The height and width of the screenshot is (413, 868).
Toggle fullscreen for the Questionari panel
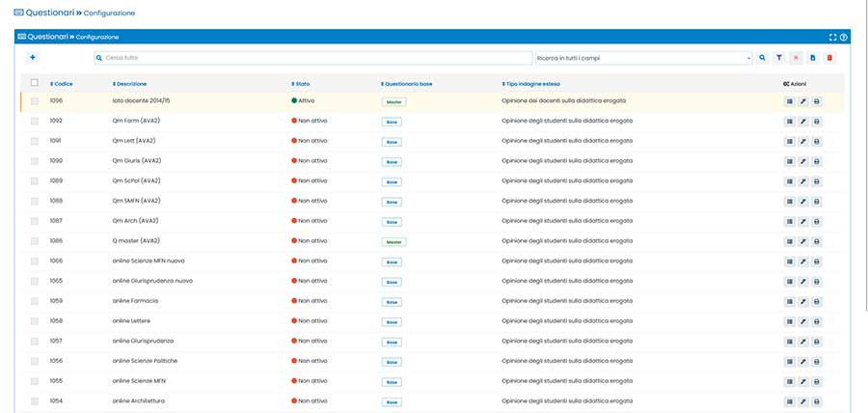tap(833, 37)
